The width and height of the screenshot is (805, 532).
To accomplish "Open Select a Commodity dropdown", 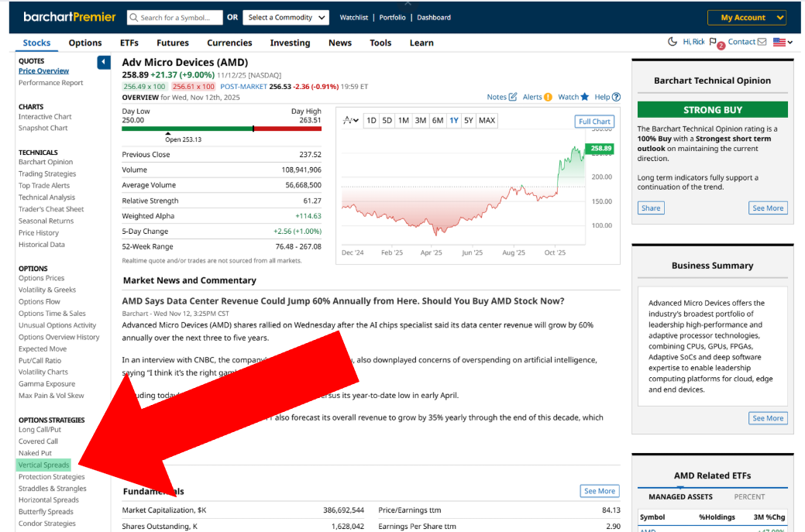I will click(x=286, y=18).
